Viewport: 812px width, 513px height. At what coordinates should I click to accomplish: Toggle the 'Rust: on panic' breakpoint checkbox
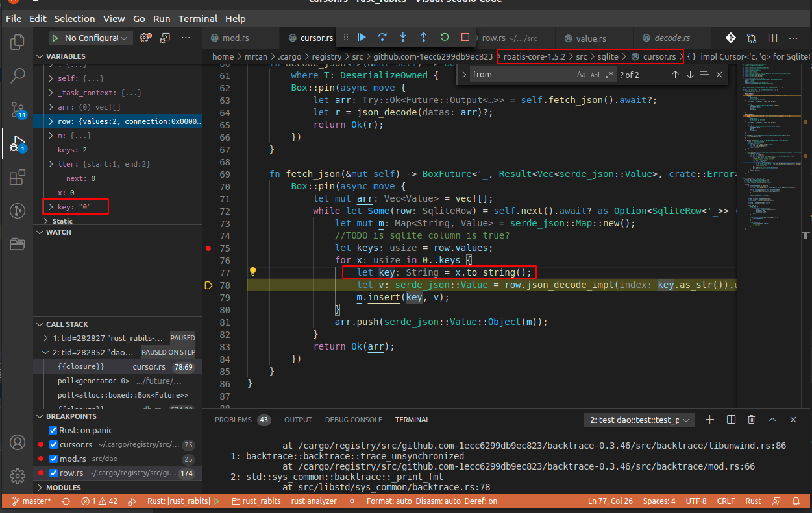(53, 431)
